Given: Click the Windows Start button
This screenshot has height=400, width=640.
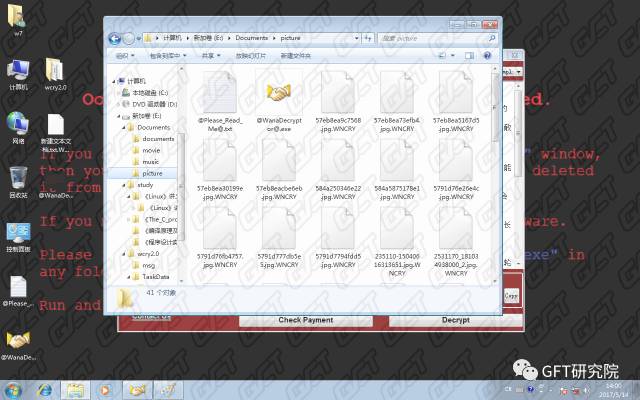Looking at the screenshot, I should point(15,388).
